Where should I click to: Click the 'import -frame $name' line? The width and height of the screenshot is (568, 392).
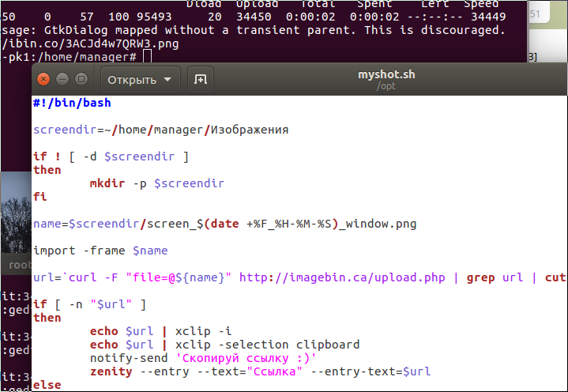click(x=100, y=251)
